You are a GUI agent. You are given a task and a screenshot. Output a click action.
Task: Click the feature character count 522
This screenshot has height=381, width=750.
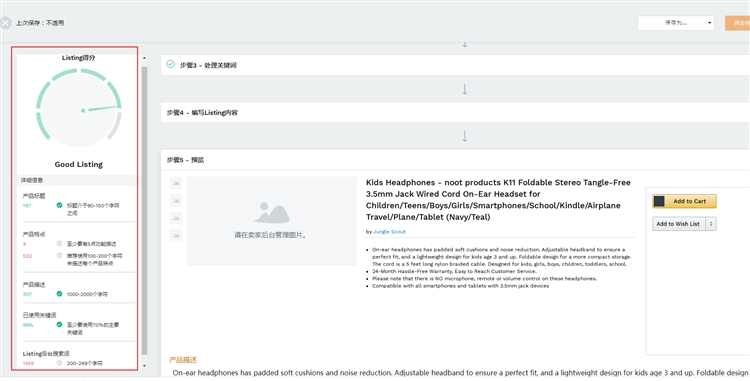pyautogui.click(x=27, y=256)
